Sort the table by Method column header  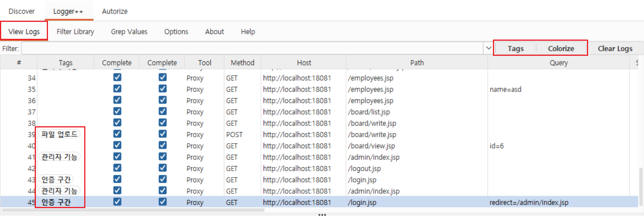(242, 63)
